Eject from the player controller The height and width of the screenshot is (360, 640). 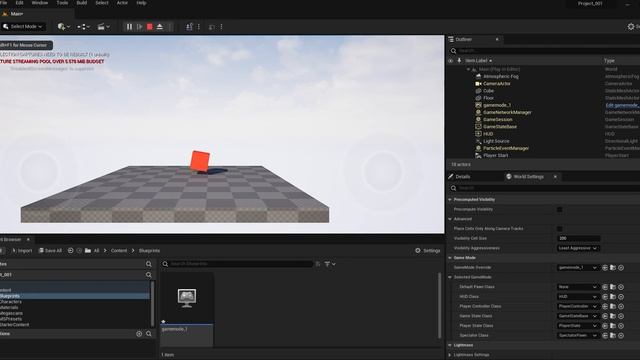160,27
